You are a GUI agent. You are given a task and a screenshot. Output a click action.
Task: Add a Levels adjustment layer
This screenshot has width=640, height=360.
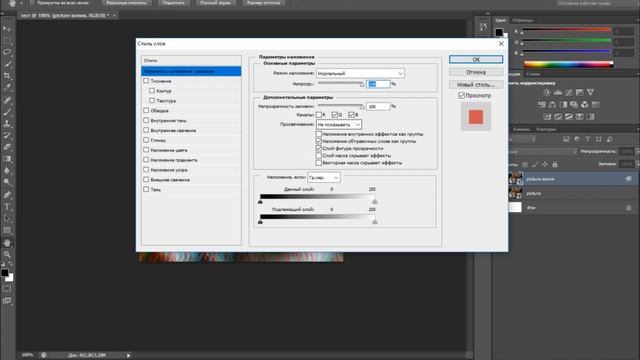click(x=558, y=93)
